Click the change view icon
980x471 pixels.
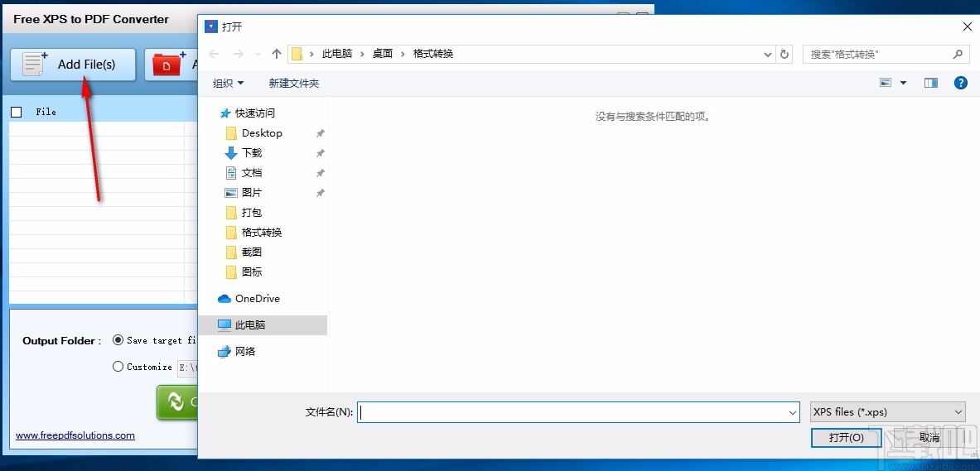click(886, 83)
